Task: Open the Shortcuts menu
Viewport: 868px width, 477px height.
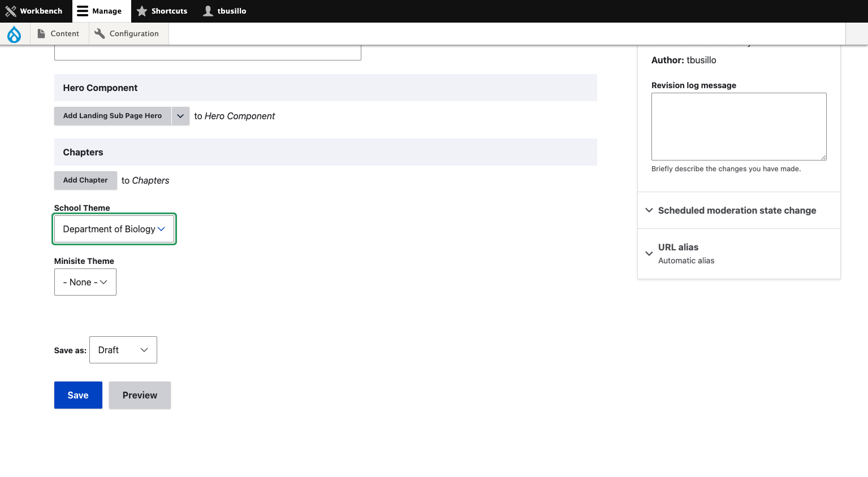Action: coord(162,11)
